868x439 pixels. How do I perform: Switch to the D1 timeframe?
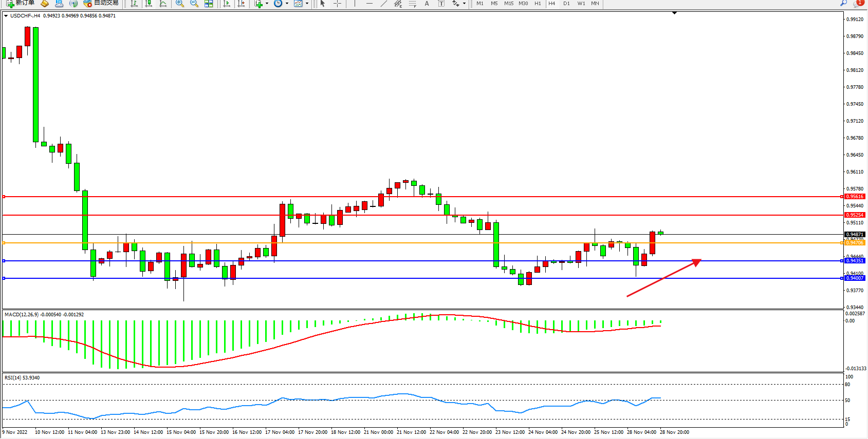566,4
